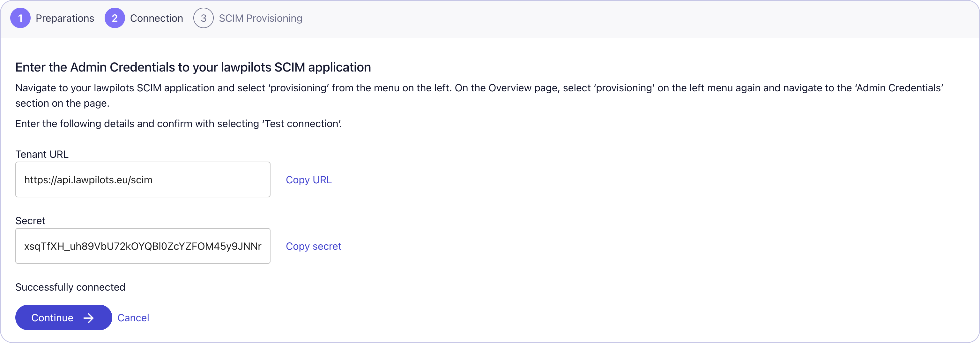Click the 'Successfully connected' status text

click(70, 287)
